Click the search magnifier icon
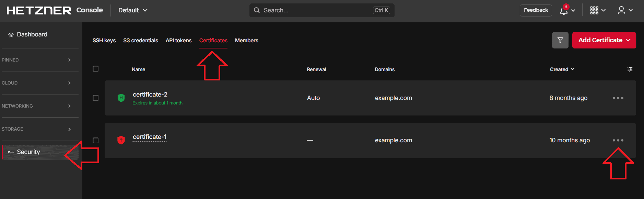This screenshot has width=644, height=199. [x=257, y=10]
